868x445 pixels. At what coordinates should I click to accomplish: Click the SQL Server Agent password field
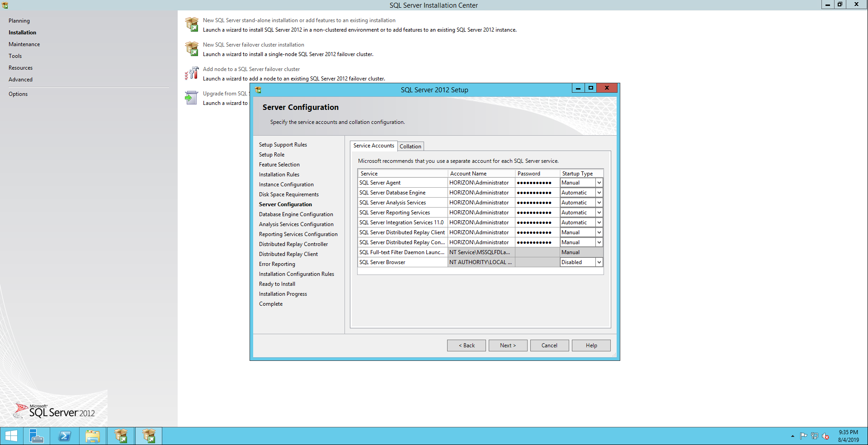coord(537,183)
